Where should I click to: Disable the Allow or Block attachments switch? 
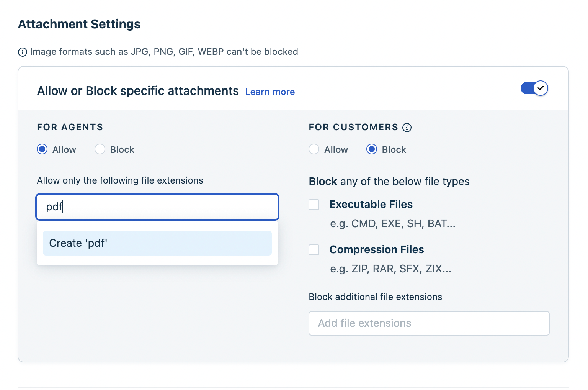pos(534,88)
